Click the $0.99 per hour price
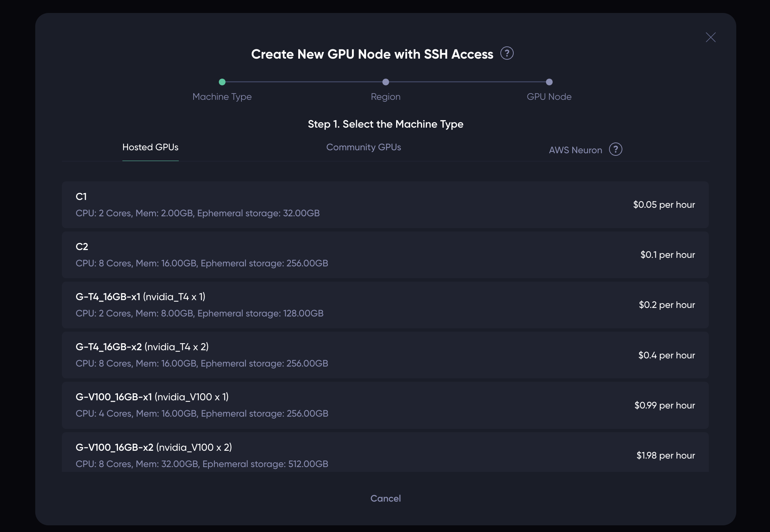The height and width of the screenshot is (532, 770). (x=664, y=405)
